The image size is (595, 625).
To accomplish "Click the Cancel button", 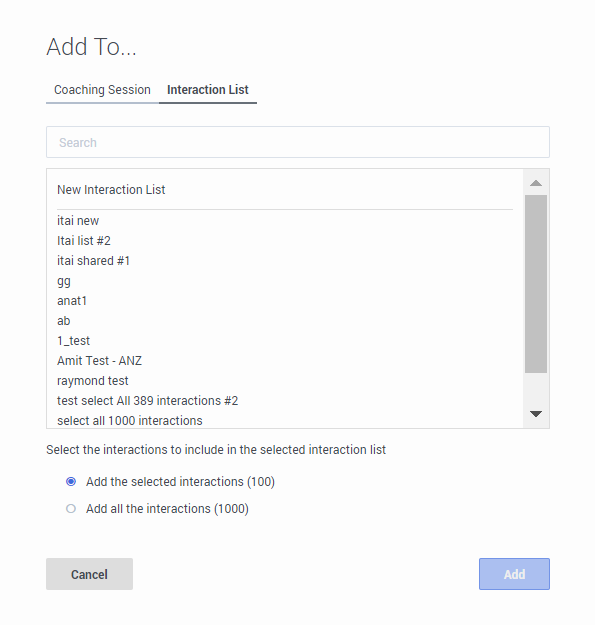I will pyautogui.click(x=89, y=574).
